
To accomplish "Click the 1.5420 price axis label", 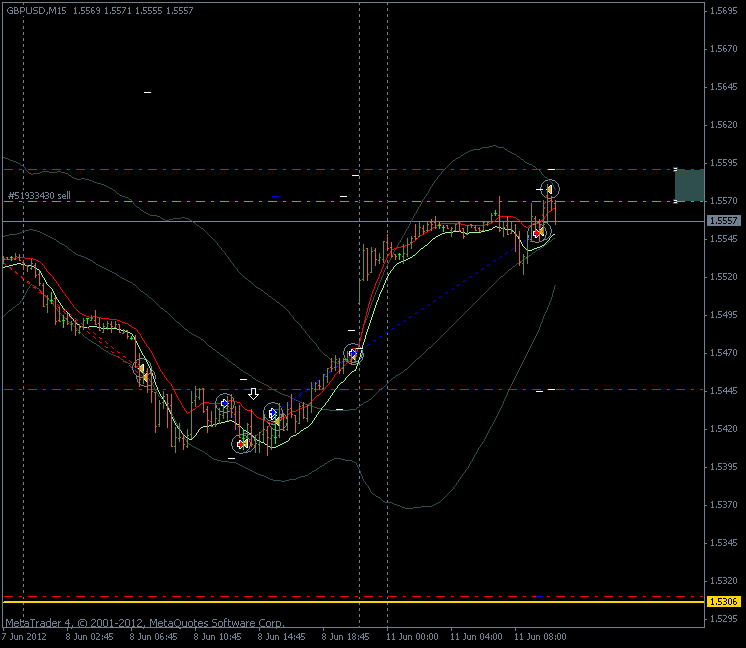I will pyautogui.click(x=724, y=429).
